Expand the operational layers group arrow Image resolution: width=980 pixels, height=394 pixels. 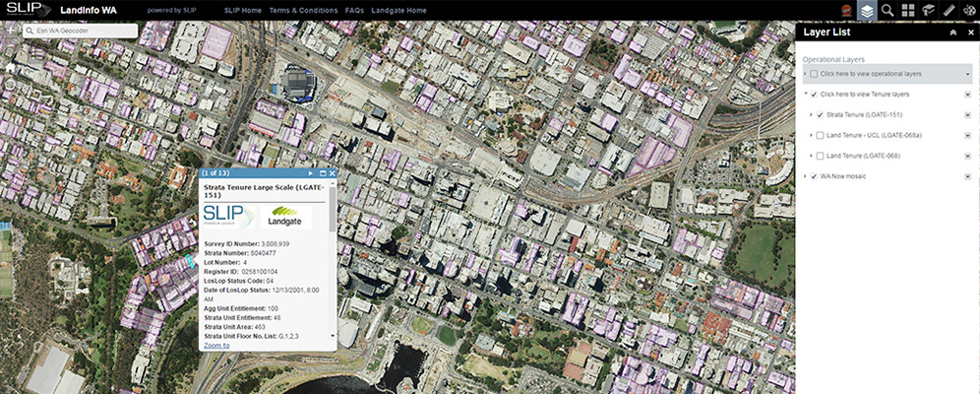point(805,74)
